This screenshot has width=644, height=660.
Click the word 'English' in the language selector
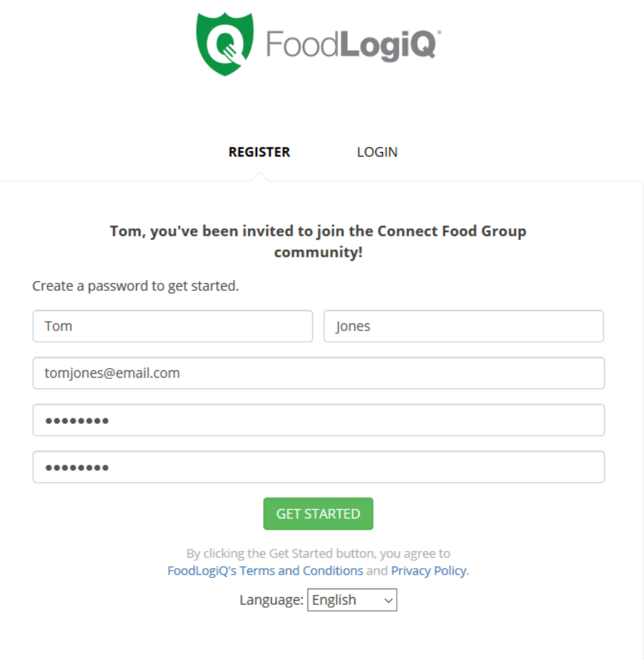pos(334,600)
